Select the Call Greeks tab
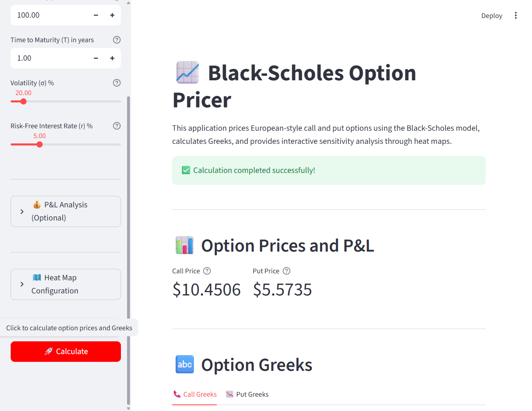 [195, 394]
